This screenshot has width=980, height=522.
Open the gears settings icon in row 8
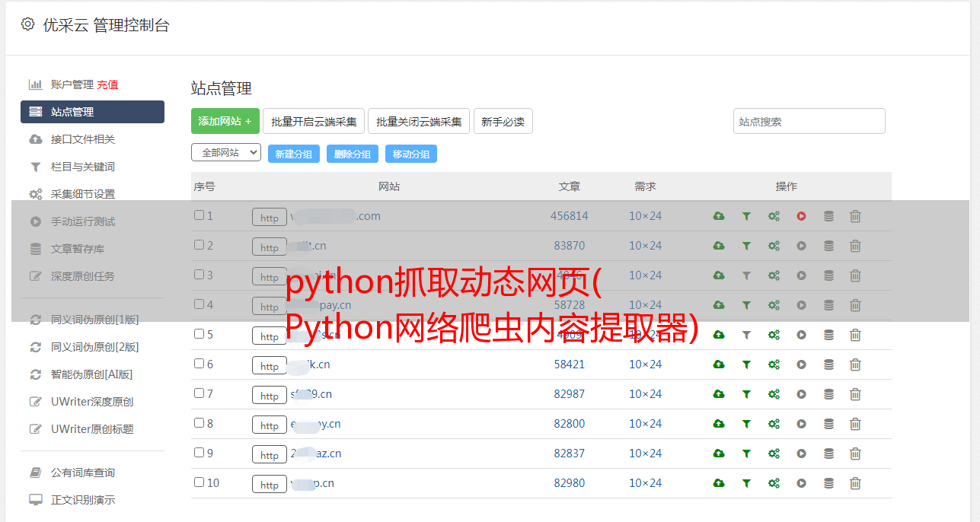pos(774,424)
